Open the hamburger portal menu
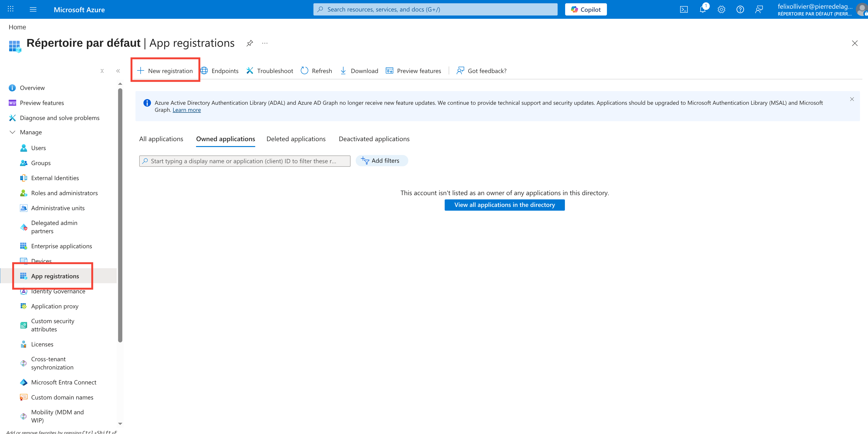 [x=33, y=9]
